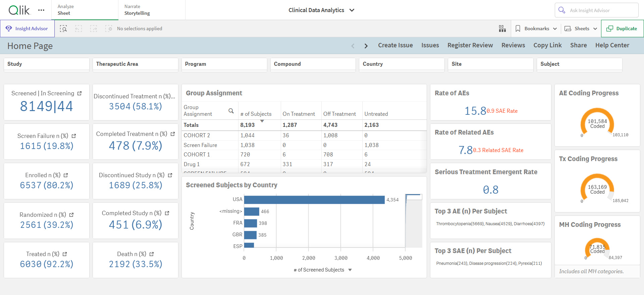Expand the Bookmarks dropdown
Viewport: 644px width, 295px height.
tap(536, 29)
